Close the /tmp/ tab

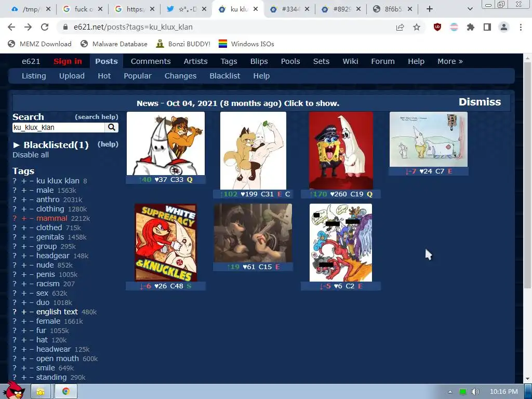[x=48, y=9]
